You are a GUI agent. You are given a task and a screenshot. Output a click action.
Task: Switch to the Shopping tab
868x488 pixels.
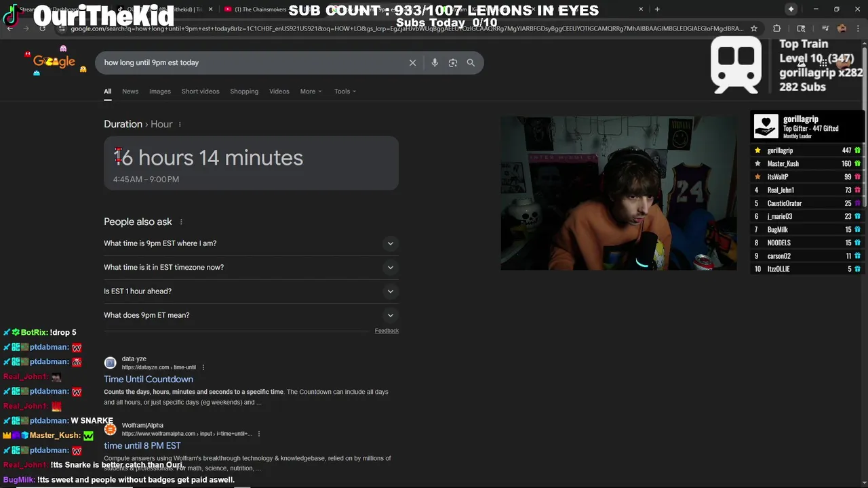coord(244,91)
